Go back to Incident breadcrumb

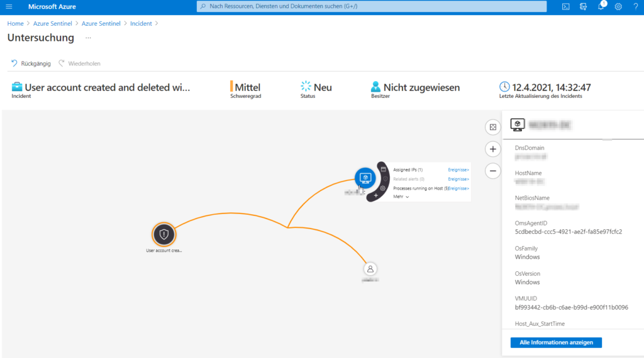click(141, 23)
